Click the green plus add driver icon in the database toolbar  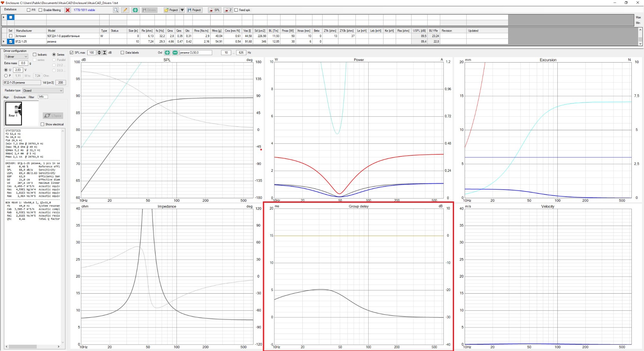point(135,10)
